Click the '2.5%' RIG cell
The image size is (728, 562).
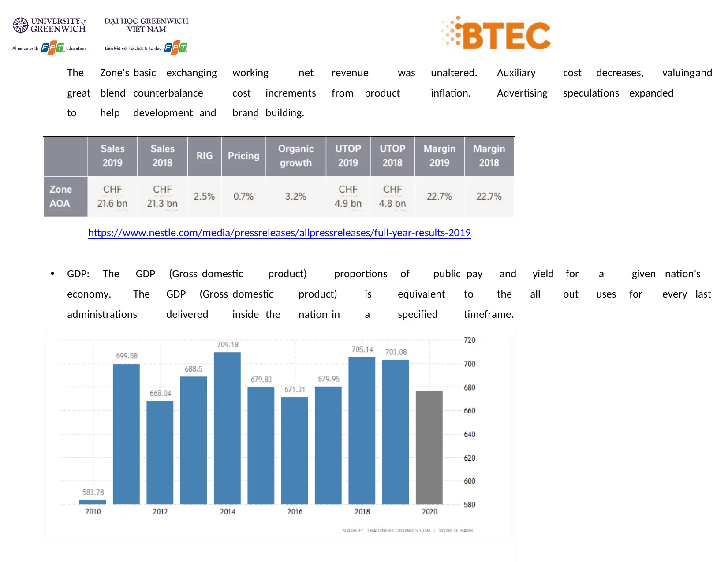(204, 197)
